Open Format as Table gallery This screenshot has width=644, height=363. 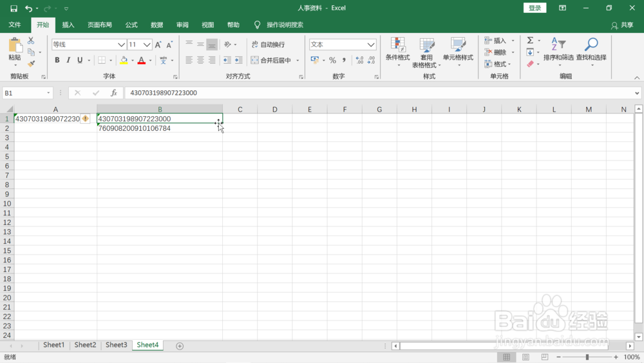click(426, 53)
